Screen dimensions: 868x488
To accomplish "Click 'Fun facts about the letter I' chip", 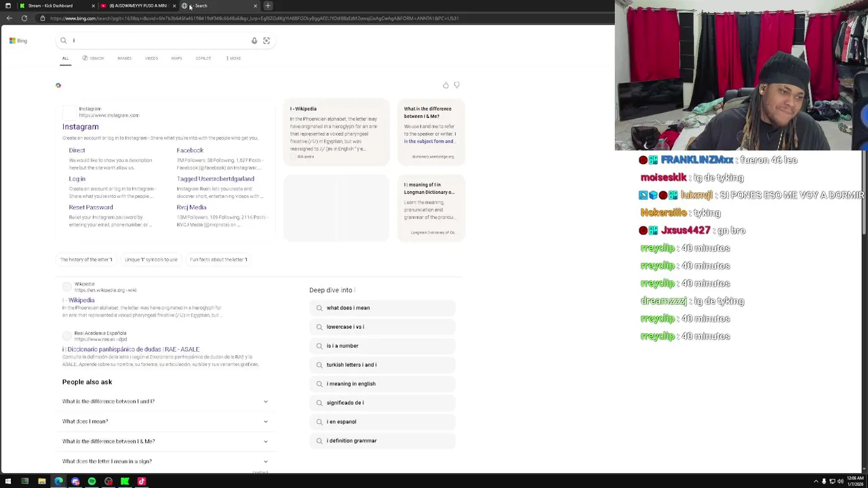I will (218, 260).
